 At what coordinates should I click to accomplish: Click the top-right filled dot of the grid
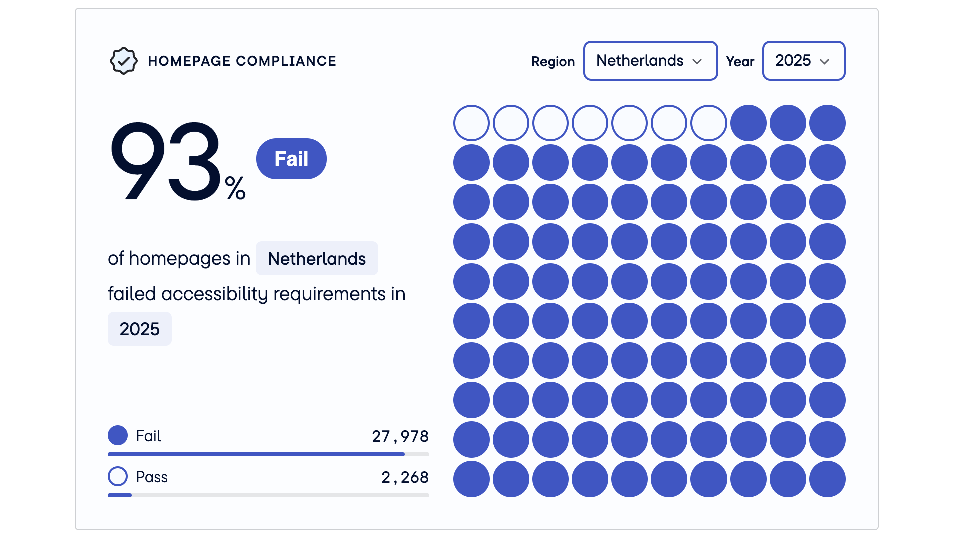pos(827,123)
